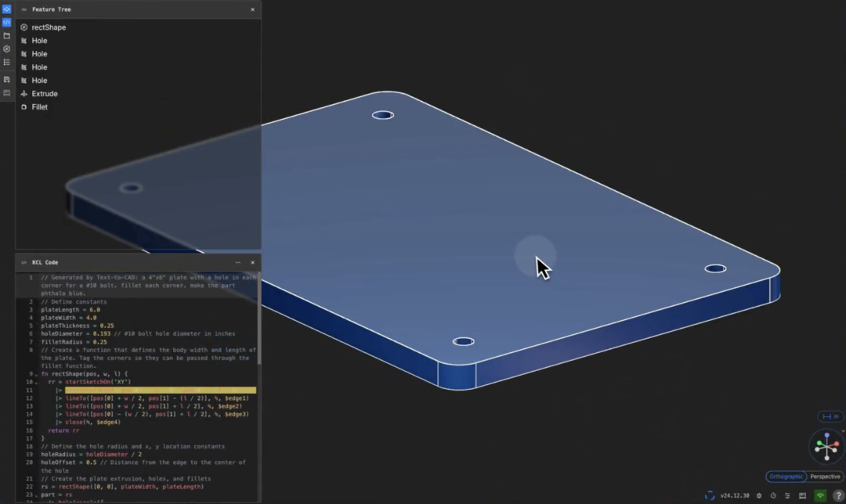
Task: Open the help question mark menu
Action: [x=838, y=495]
